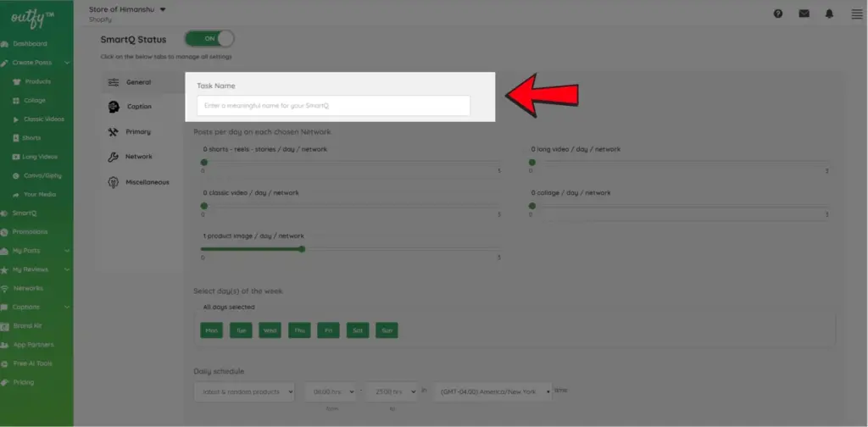Click the help question mark icon
Viewport: 868px width, 427px height.
[778, 14]
